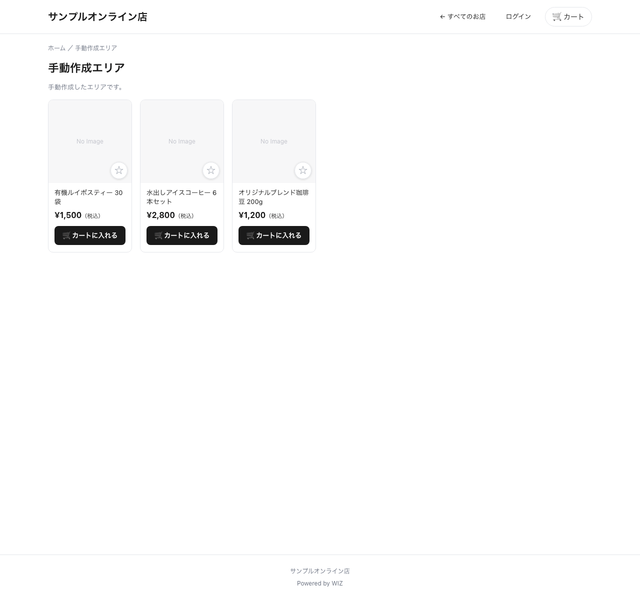Screen dimensions: 640x600
Task: Select the 手動作成エリア breadcrumb item
Action: (96, 48)
